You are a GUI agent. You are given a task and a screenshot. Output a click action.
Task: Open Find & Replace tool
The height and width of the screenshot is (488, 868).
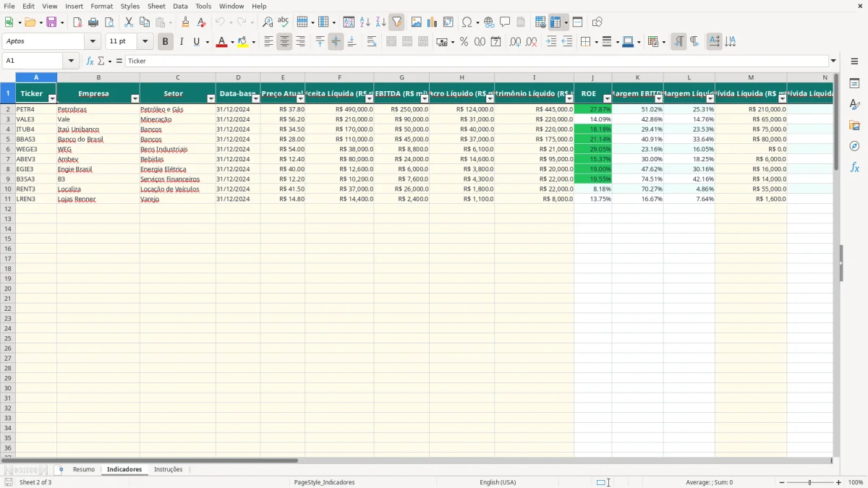click(268, 22)
